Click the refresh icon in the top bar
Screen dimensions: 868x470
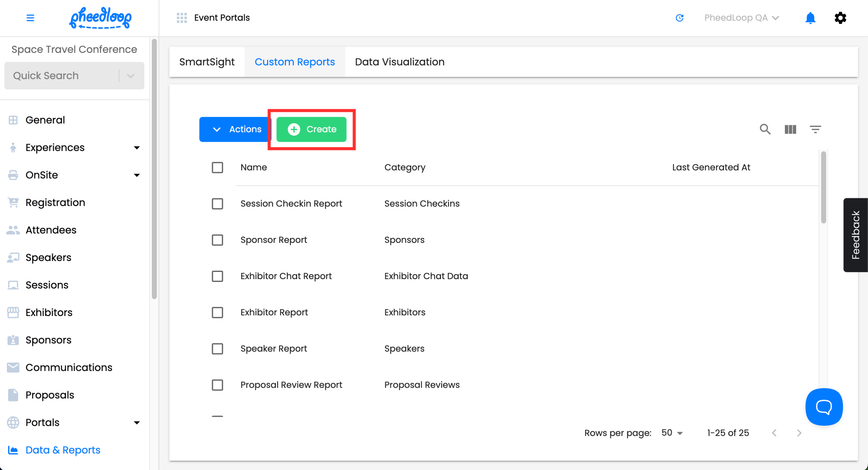[679, 18]
